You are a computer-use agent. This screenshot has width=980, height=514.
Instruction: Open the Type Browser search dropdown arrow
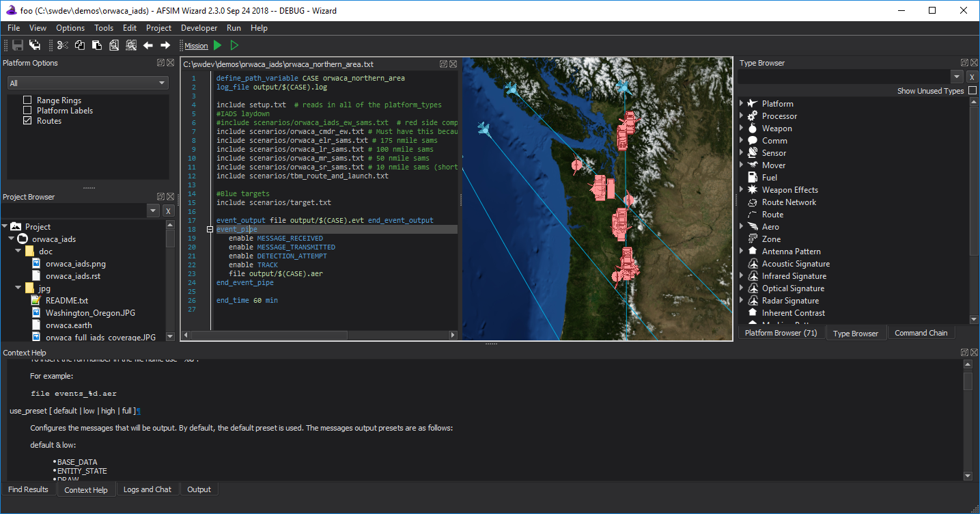point(957,77)
